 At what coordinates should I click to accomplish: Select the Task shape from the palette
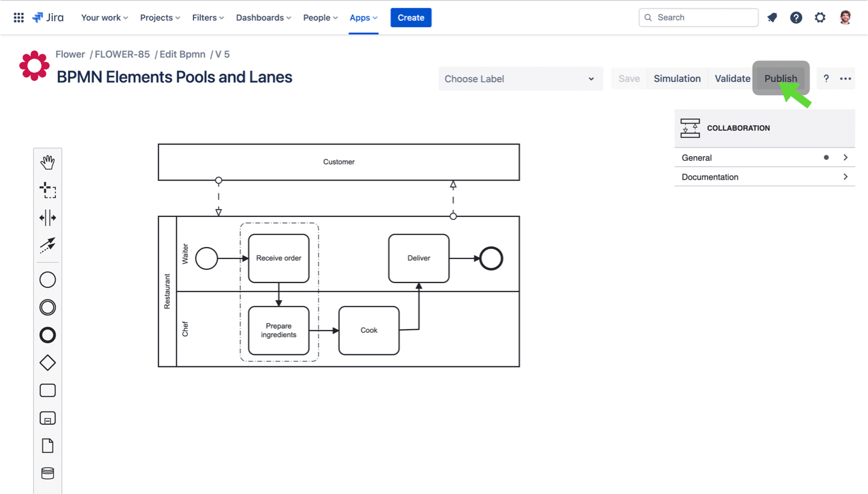click(48, 390)
